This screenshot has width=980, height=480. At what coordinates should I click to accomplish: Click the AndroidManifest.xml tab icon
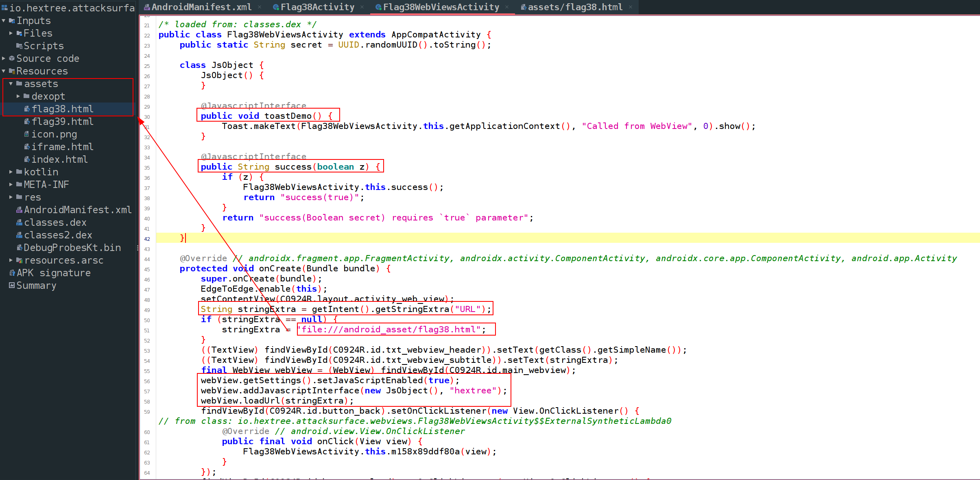pyautogui.click(x=147, y=7)
